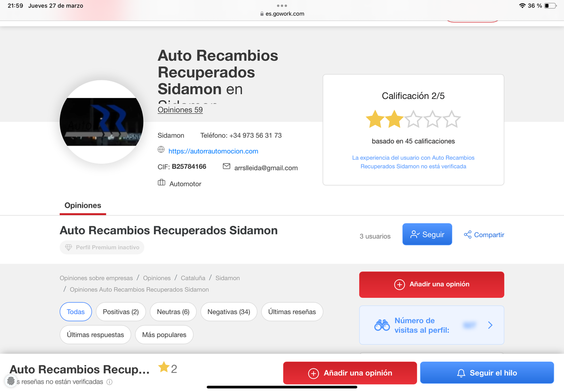
Task: Open the Sidamon breadcrumb link
Action: [227, 278]
